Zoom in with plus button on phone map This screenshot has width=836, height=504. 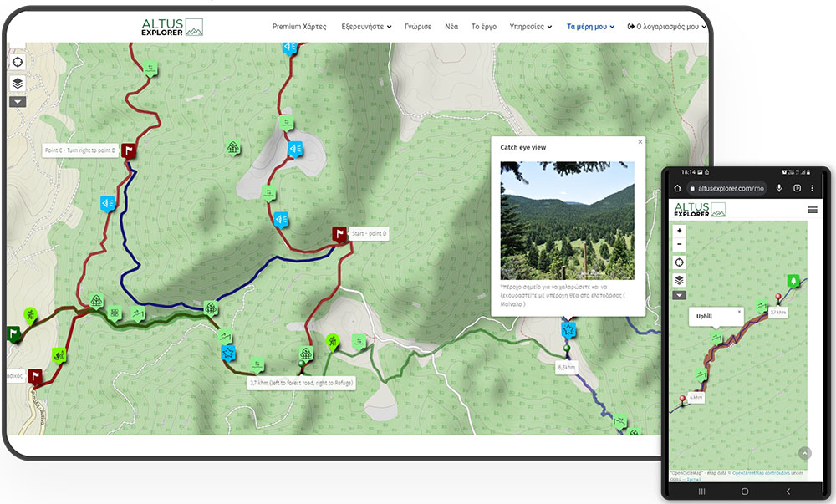(x=679, y=231)
